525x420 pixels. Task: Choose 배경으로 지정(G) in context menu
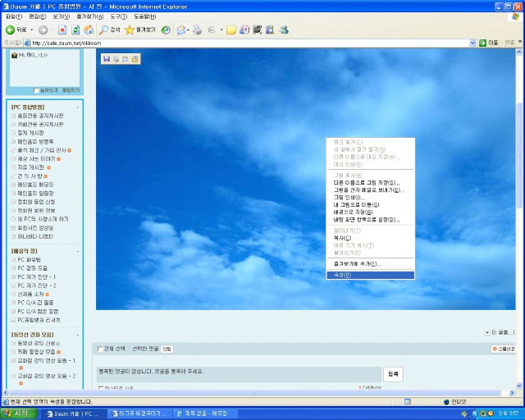pos(370,212)
